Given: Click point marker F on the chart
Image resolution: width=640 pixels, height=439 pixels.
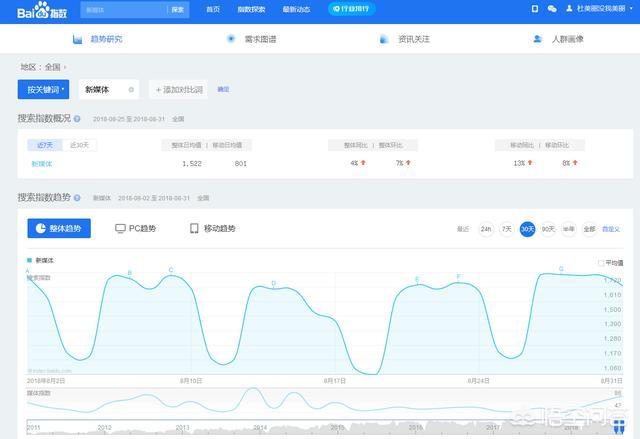Looking at the screenshot, I should 458,277.
